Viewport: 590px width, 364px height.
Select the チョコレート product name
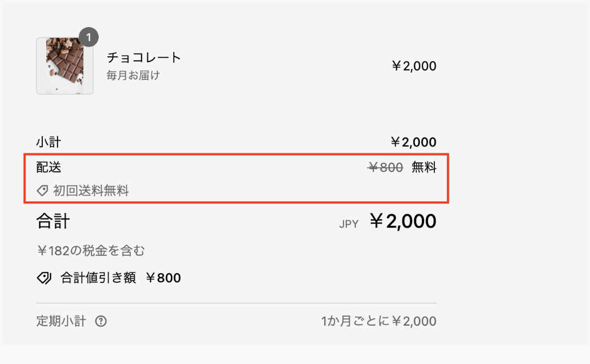(144, 57)
